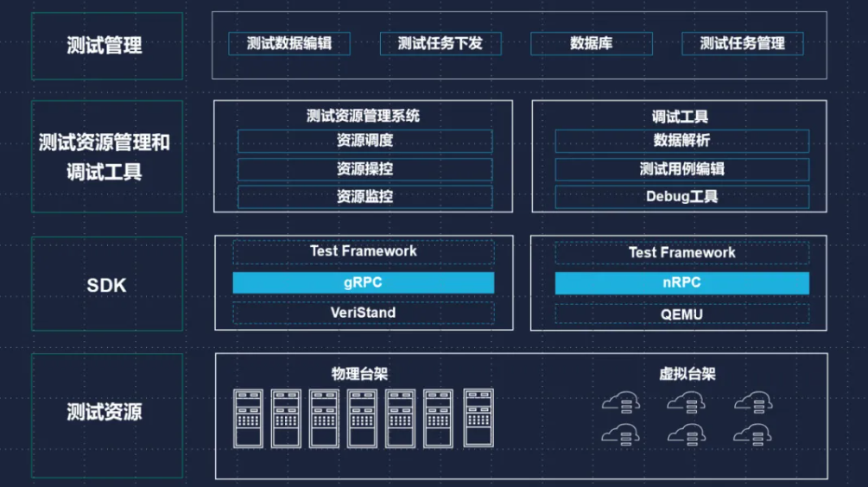The width and height of the screenshot is (868, 487).
Task: Open the 测试数据编辑 box
Action: coord(288,43)
